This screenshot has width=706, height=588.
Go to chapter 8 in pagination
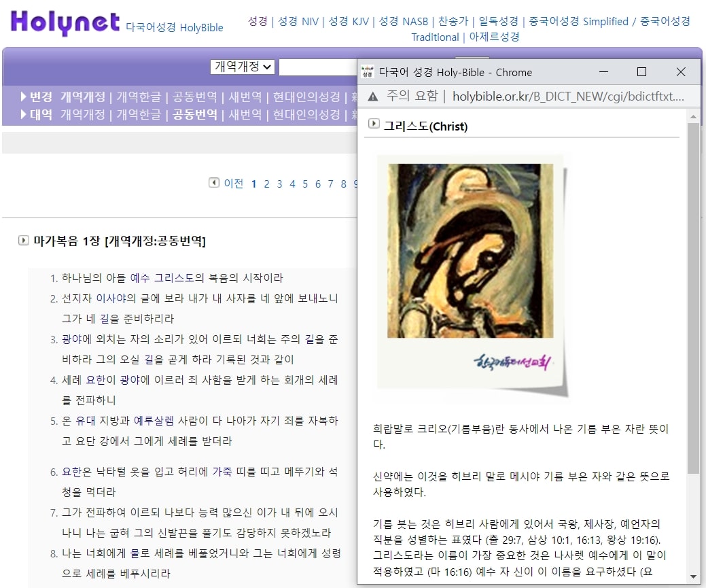click(344, 184)
